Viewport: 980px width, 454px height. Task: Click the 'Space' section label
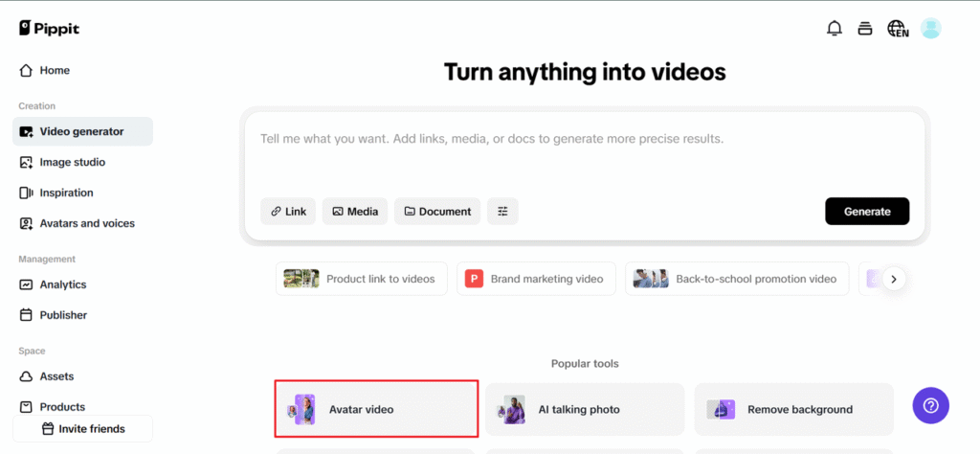[x=32, y=351]
